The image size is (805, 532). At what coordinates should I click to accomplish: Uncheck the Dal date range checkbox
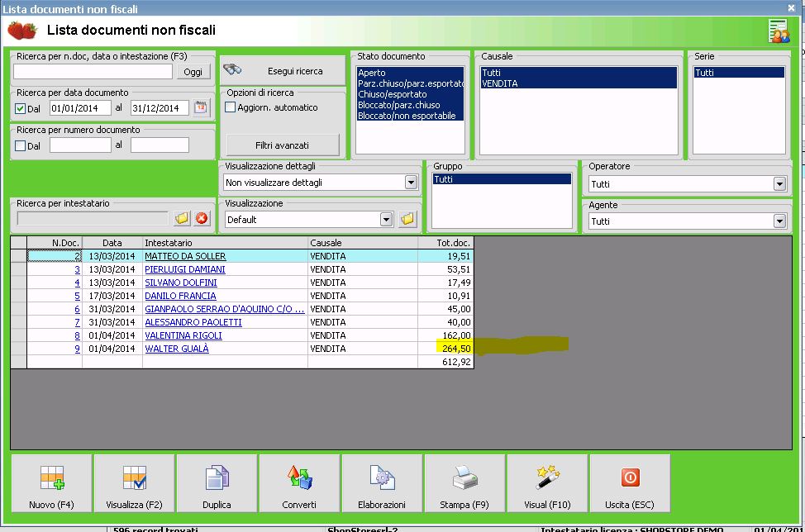tap(21, 109)
